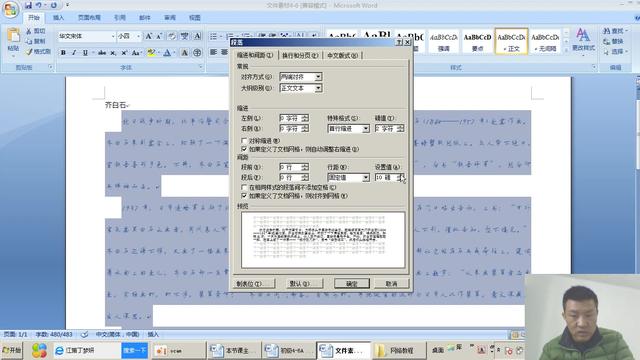Switch to 换行和分页 tab

[x=300, y=55]
